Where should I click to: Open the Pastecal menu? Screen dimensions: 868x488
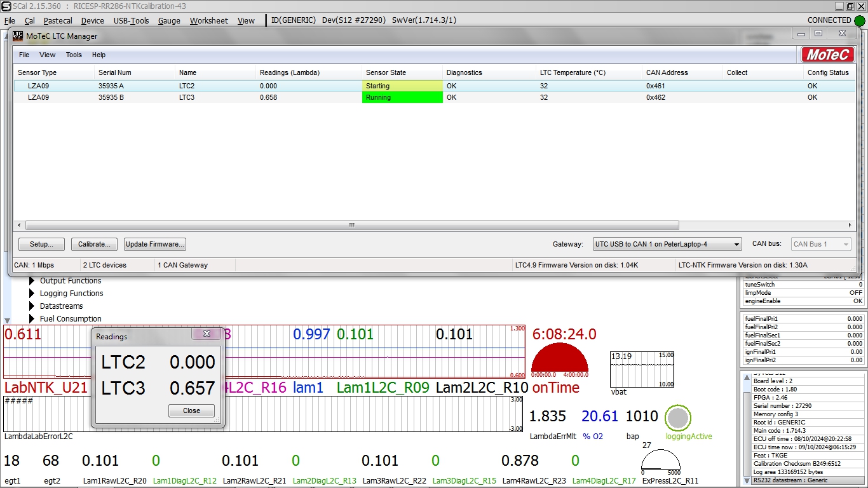tap(58, 20)
